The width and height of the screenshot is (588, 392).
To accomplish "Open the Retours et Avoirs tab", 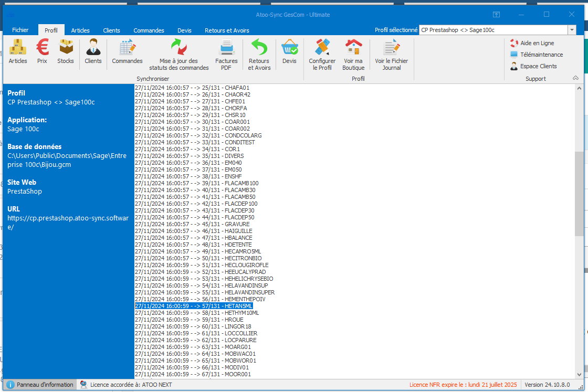I will coord(227,30).
